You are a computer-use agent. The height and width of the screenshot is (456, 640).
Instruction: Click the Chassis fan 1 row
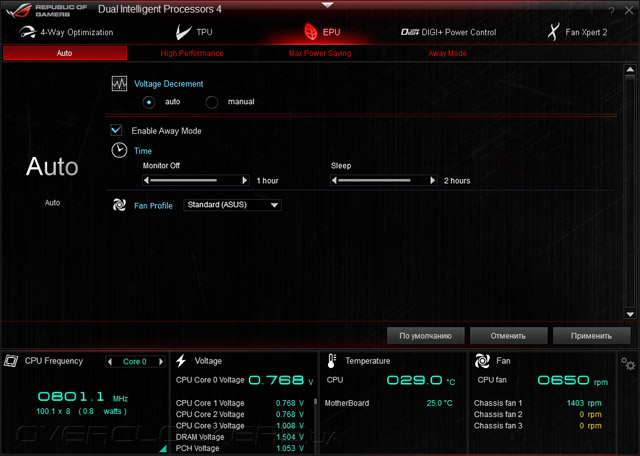(538, 403)
